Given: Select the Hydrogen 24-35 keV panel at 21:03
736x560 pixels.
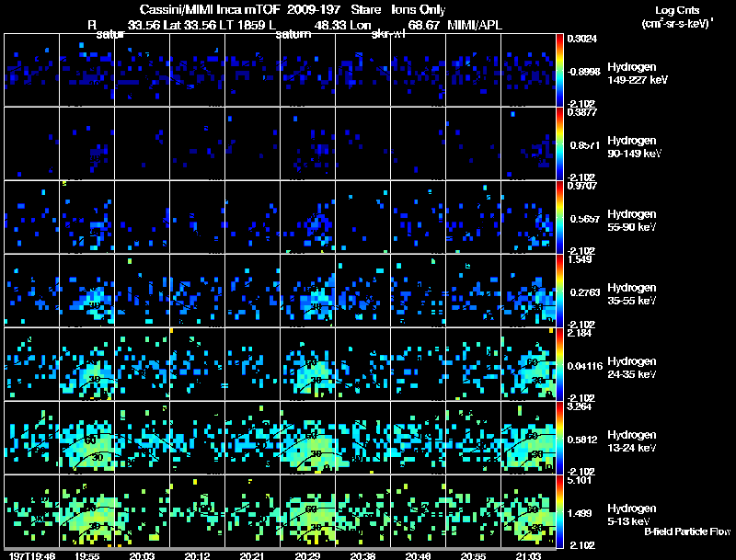Looking at the screenshot, I should click(x=528, y=364).
